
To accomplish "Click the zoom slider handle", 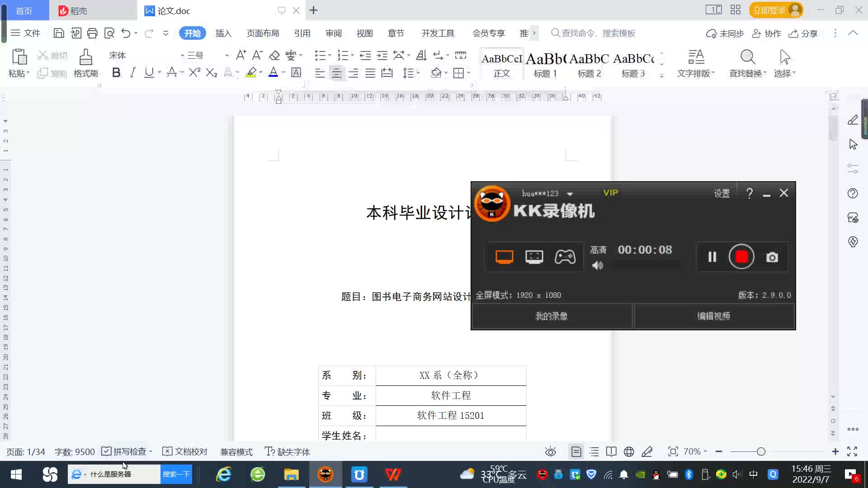I will coord(761,451).
